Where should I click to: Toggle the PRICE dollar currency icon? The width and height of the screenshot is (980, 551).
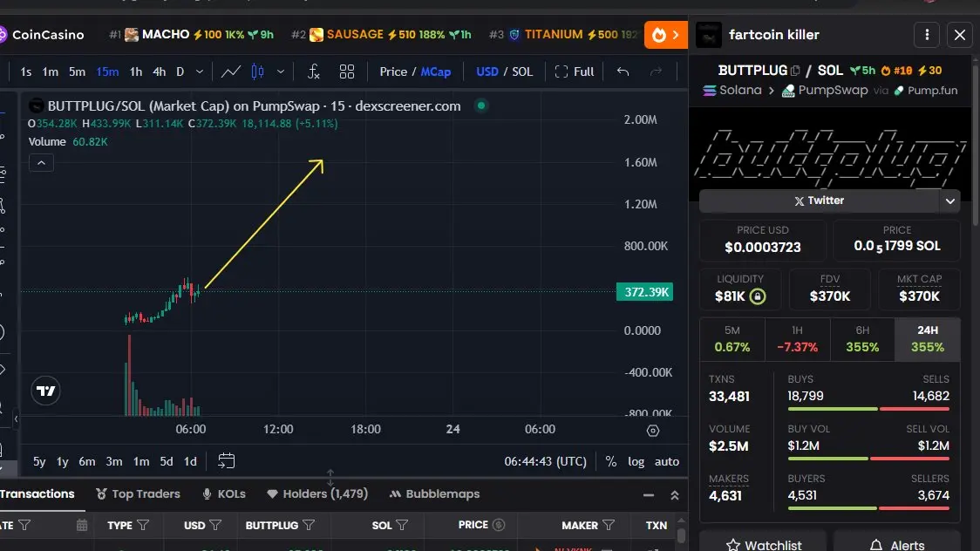(499, 525)
